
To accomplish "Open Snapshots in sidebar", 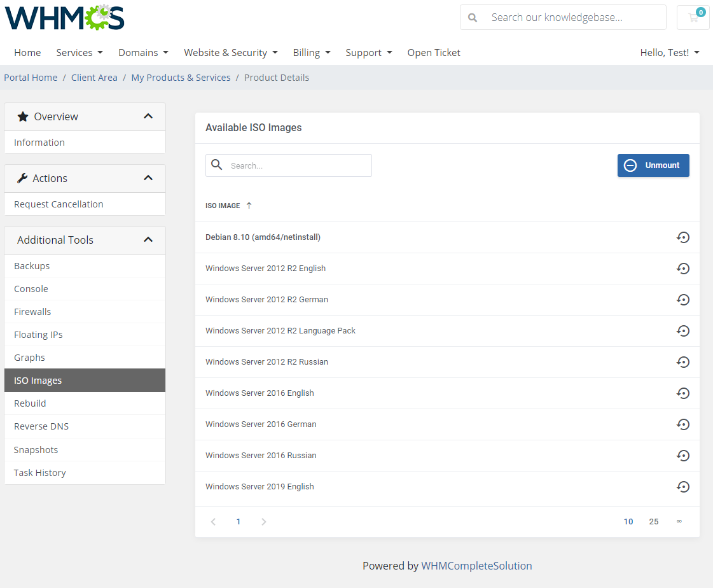I will point(85,450).
